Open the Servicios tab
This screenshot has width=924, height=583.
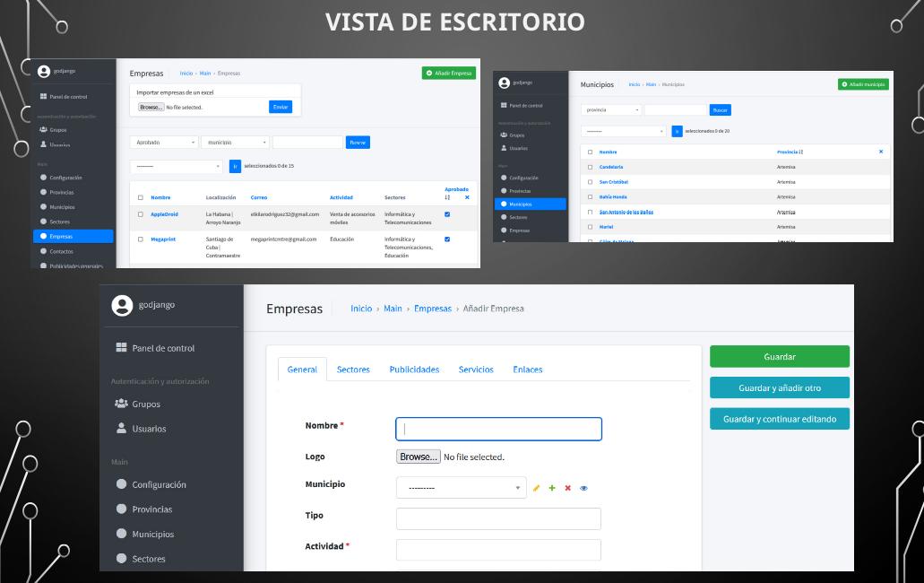476,370
